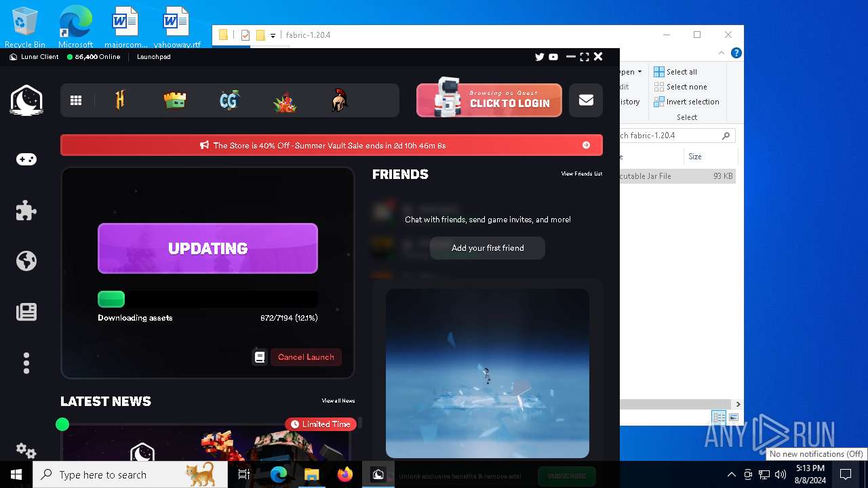Viewport: 868px width, 488px height.
Task: Select the CG server icon
Action: [230, 100]
